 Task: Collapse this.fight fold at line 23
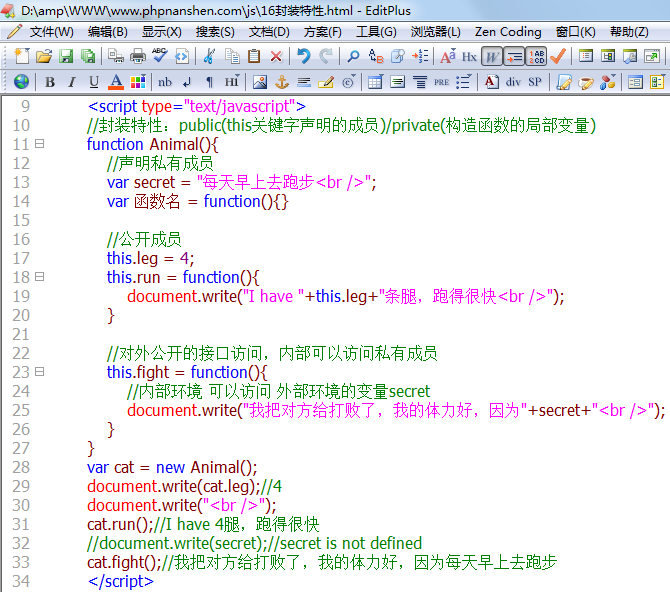39,371
